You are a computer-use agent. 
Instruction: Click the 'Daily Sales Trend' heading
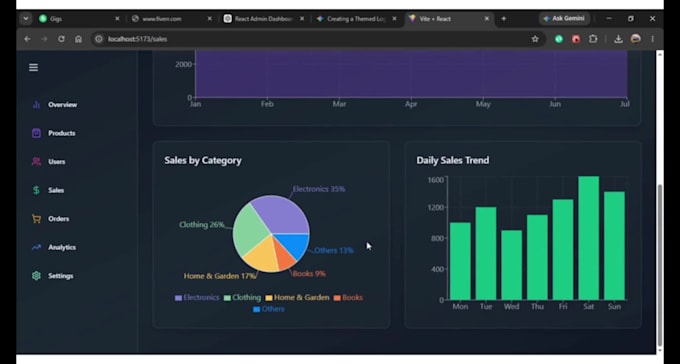coord(453,161)
